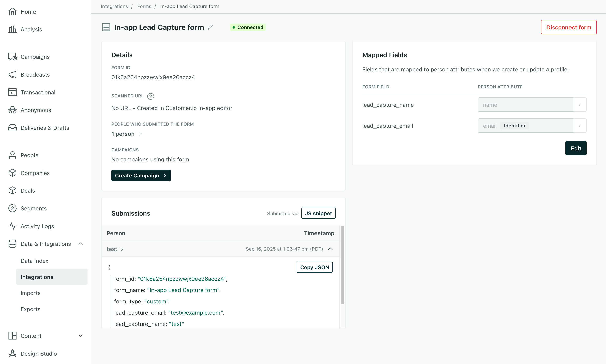Click the pencil icon to rename the form
Viewport: 606px width, 364px height.
210,27
